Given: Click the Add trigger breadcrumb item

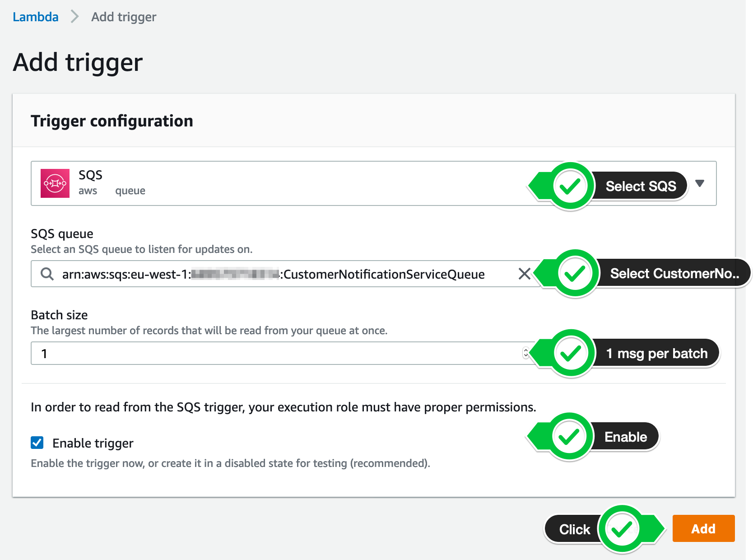Looking at the screenshot, I should pyautogui.click(x=124, y=17).
